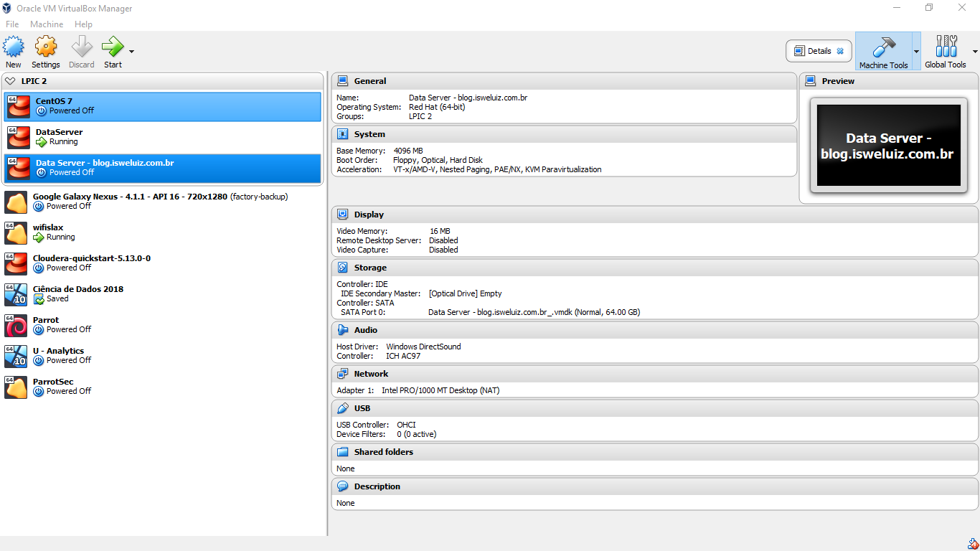
Task: Click the Google Galaxy Nexus OS icon
Action: pyautogui.click(x=16, y=202)
